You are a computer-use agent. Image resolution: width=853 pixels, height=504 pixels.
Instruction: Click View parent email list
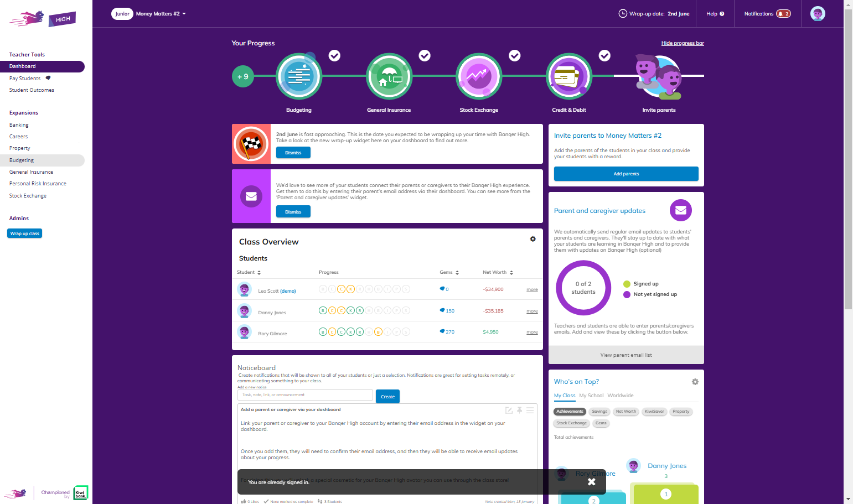point(626,355)
